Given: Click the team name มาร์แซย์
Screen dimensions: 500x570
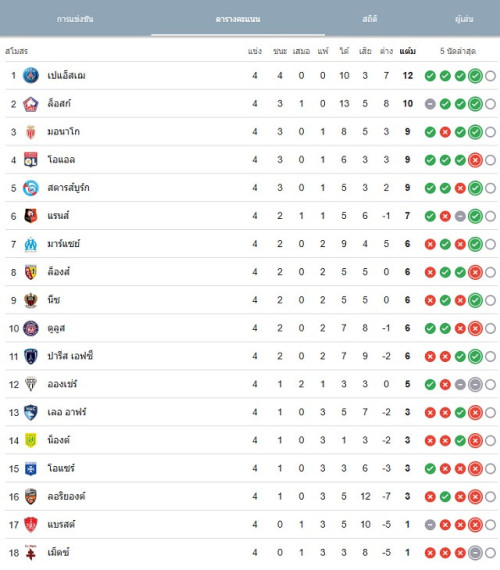Looking at the screenshot, I should (x=64, y=244).
